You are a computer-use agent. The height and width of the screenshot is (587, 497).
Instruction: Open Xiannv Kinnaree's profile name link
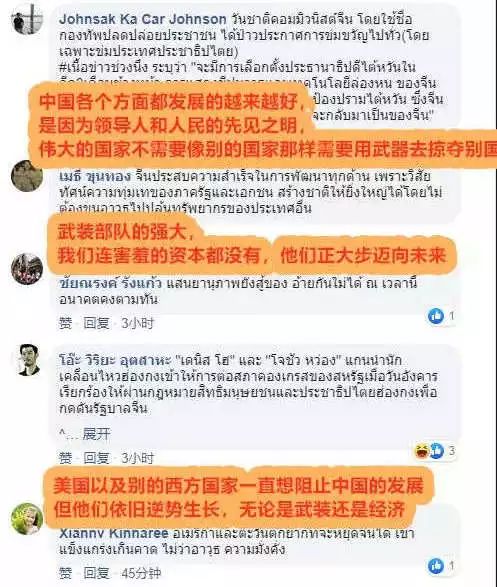[x=113, y=533]
